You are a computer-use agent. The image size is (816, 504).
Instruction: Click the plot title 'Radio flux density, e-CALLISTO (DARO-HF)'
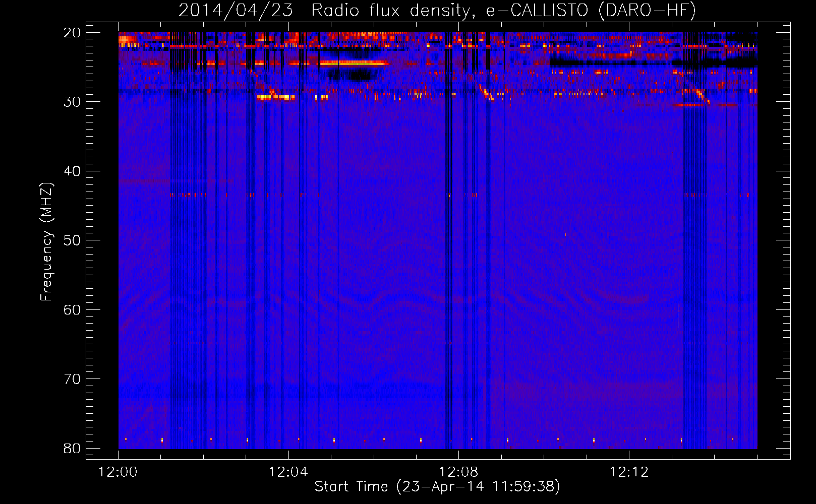pos(503,11)
